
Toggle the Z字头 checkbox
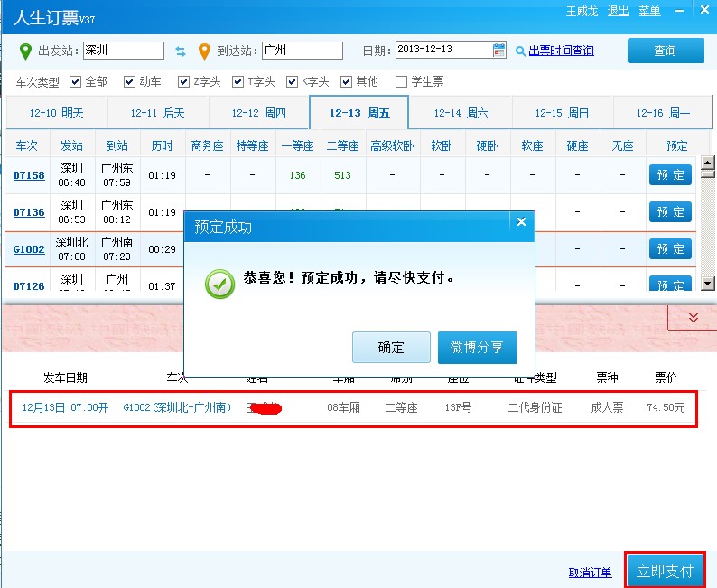(x=183, y=82)
